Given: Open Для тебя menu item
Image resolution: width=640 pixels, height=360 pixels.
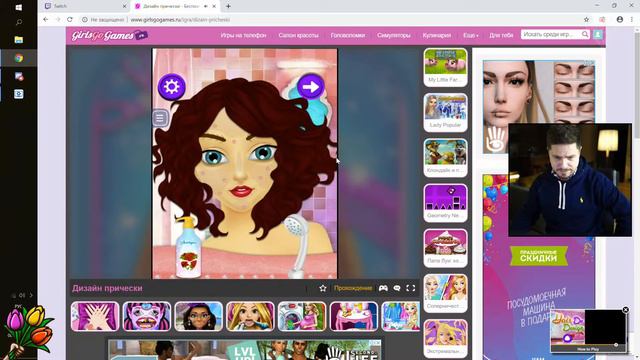Looking at the screenshot, I should coord(501,36).
